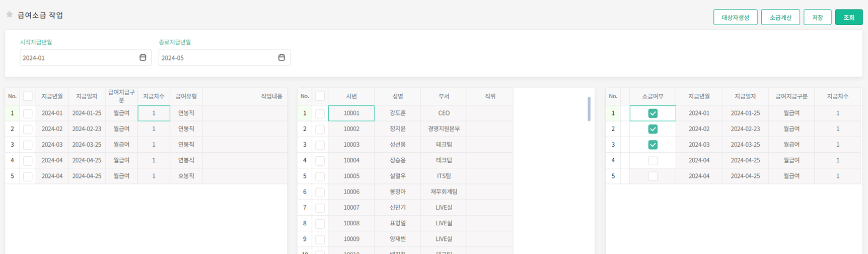Click the 종료지급년월 date input field

pyautogui.click(x=216, y=57)
